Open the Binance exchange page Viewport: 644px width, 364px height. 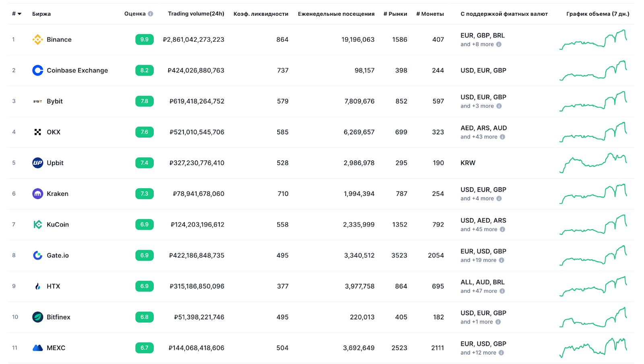click(x=59, y=39)
